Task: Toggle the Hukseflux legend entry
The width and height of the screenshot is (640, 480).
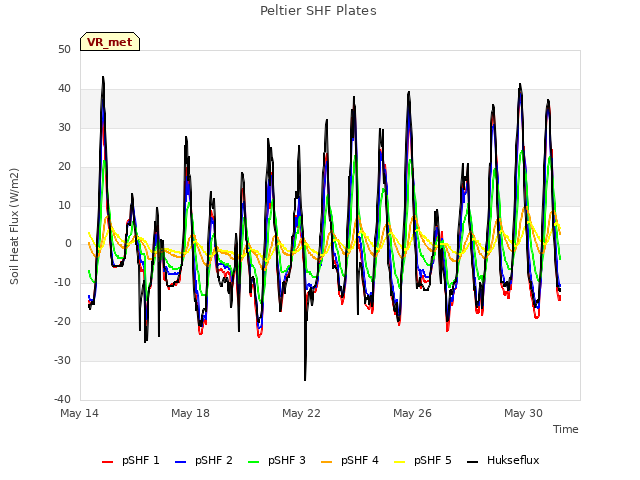Action: (x=503, y=460)
